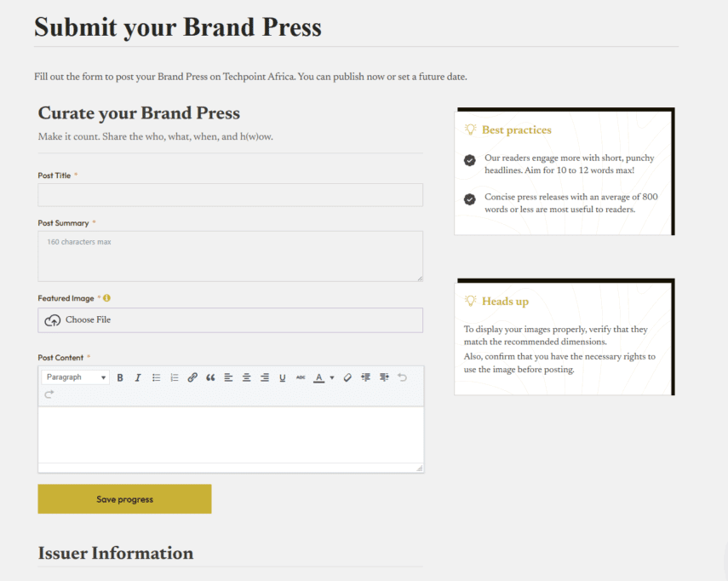
Task: Insert a bulleted list in the editor
Action: tap(157, 377)
